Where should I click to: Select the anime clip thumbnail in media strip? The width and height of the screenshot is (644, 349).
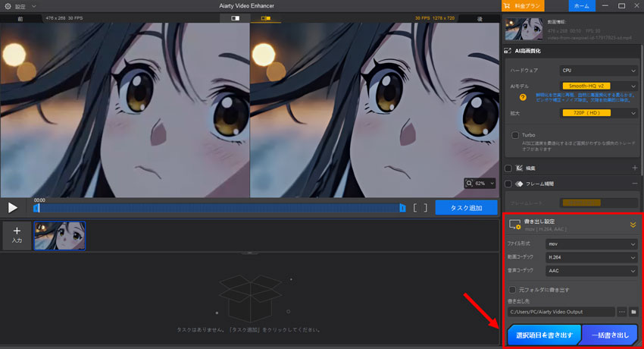[x=60, y=235]
